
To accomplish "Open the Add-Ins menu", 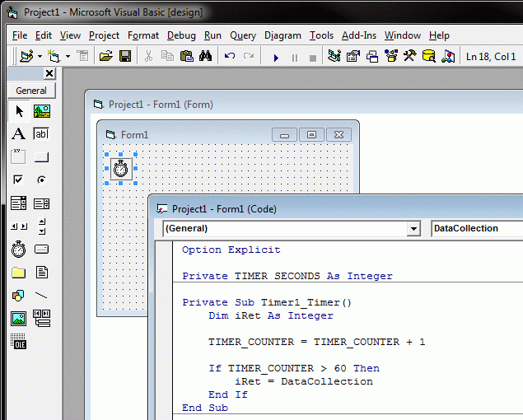I will click(x=359, y=35).
